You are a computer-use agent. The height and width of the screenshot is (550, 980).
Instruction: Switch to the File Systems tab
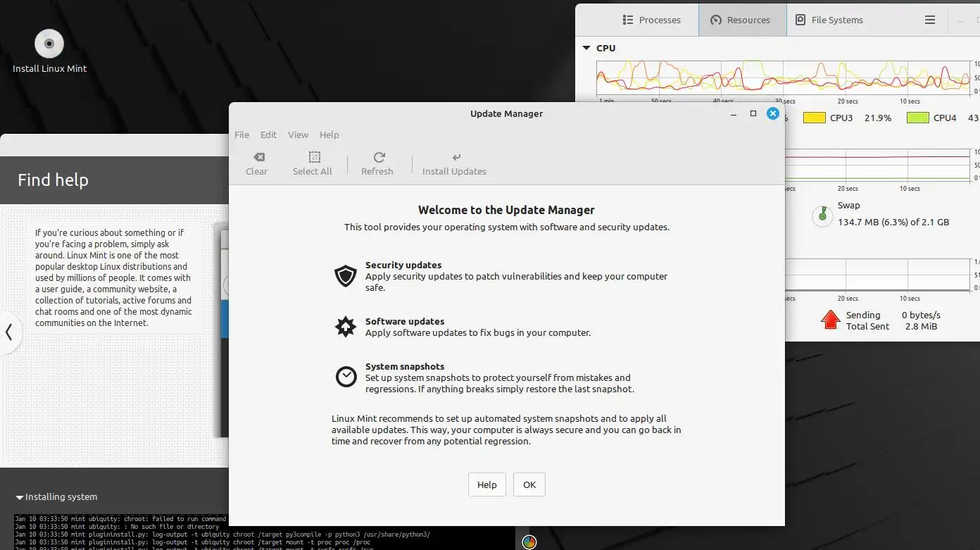pos(829,20)
